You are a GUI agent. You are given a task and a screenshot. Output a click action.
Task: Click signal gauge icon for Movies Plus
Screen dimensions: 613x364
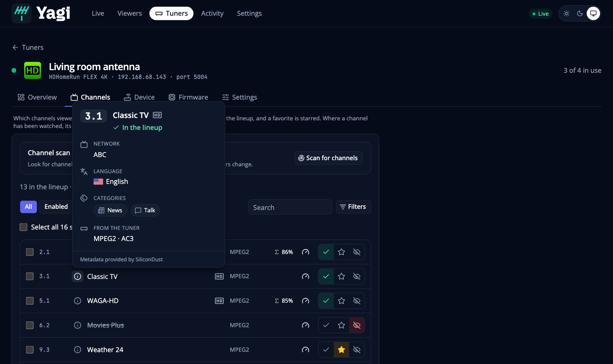point(305,325)
